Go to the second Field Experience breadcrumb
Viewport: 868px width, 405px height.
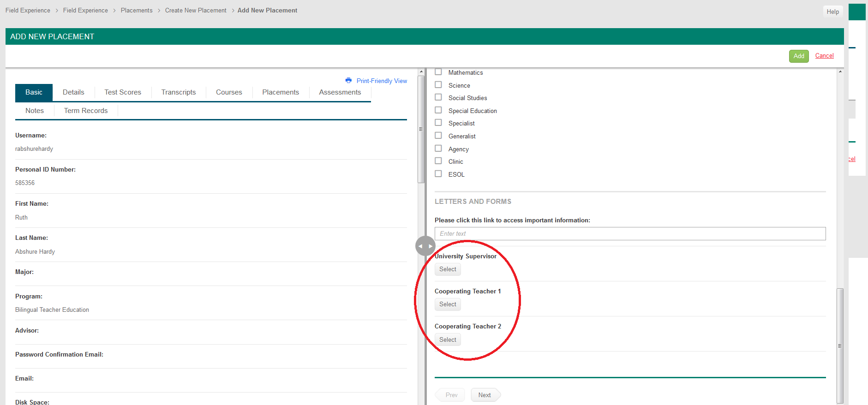(x=85, y=11)
